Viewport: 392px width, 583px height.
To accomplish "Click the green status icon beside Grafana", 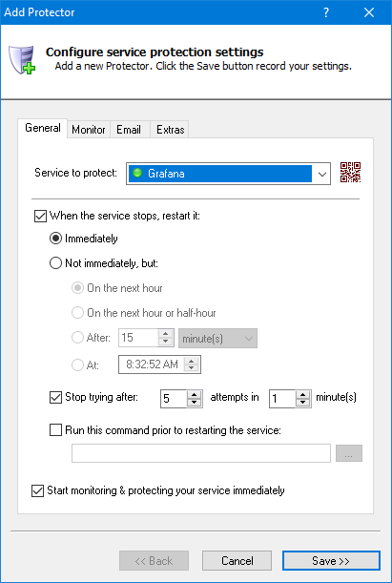I will tap(137, 173).
